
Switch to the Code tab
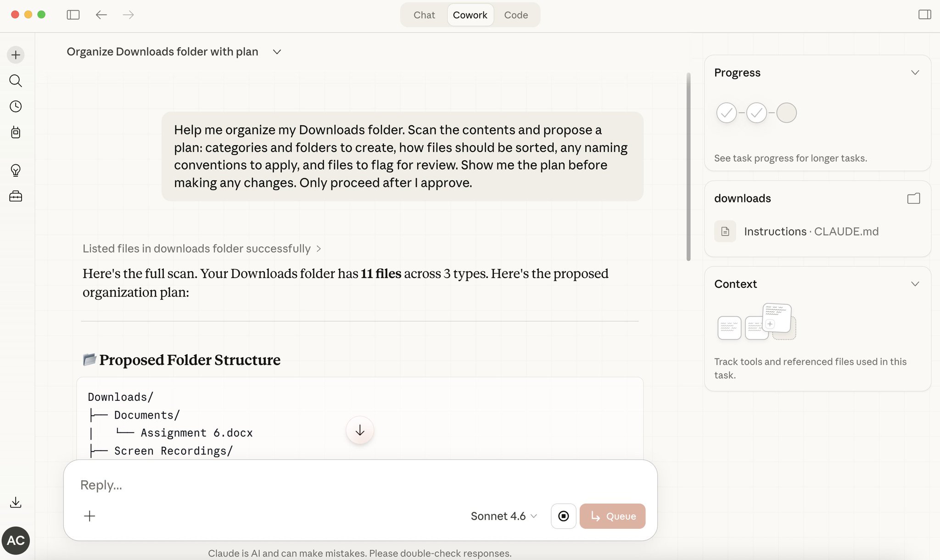516,15
